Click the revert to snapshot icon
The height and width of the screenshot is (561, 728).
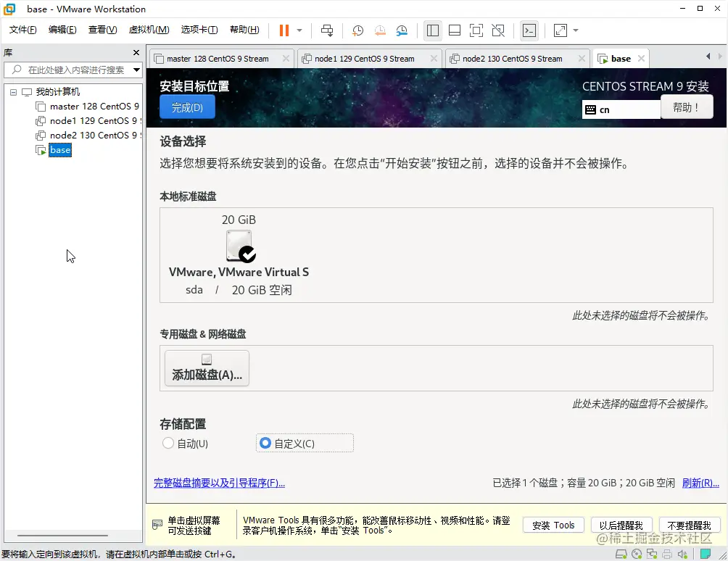click(380, 30)
